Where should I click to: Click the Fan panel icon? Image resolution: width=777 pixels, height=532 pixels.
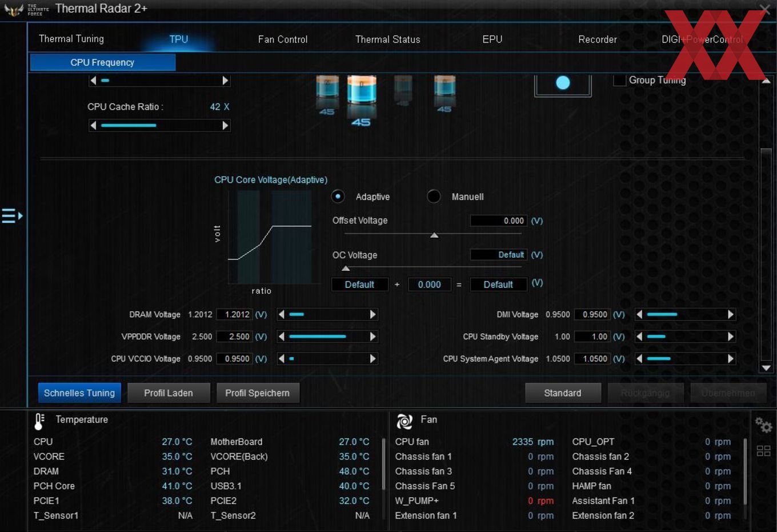point(404,421)
